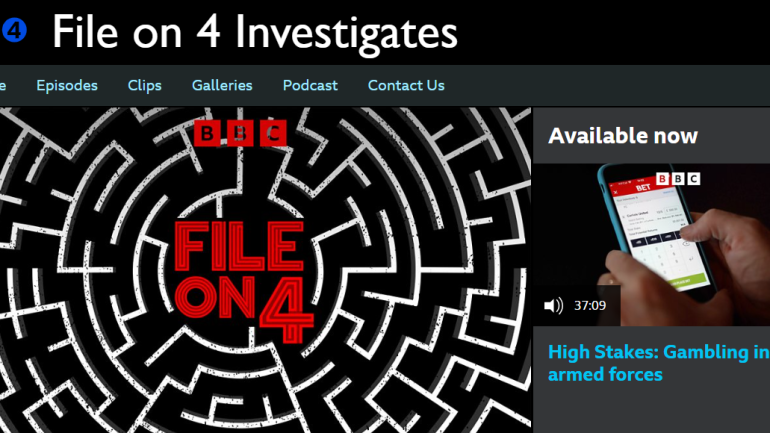This screenshot has width=770, height=433.
Task: Open the Episodes tab
Action: [x=67, y=85]
